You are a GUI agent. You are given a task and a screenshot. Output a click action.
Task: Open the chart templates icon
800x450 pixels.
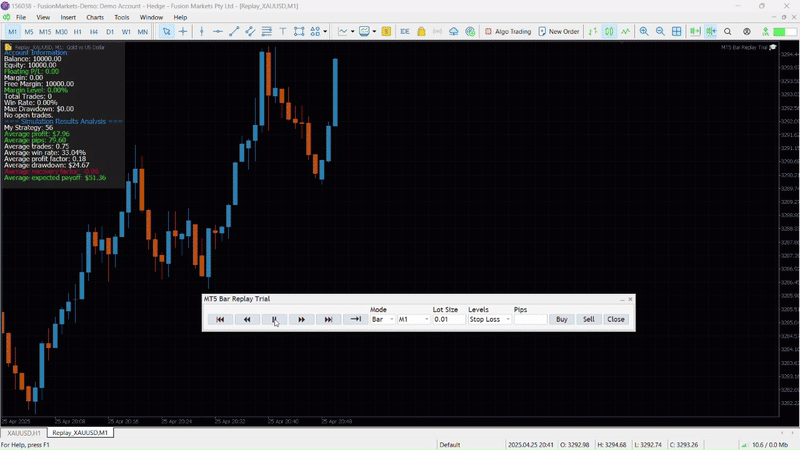click(364, 32)
